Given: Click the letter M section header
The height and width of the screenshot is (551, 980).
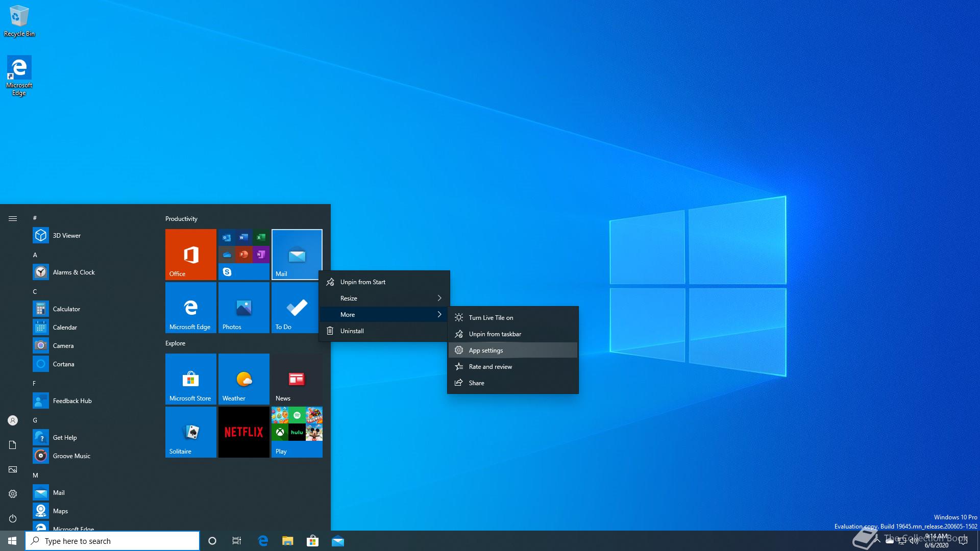Looking at the screenshot, I should [x=36, y=475].
